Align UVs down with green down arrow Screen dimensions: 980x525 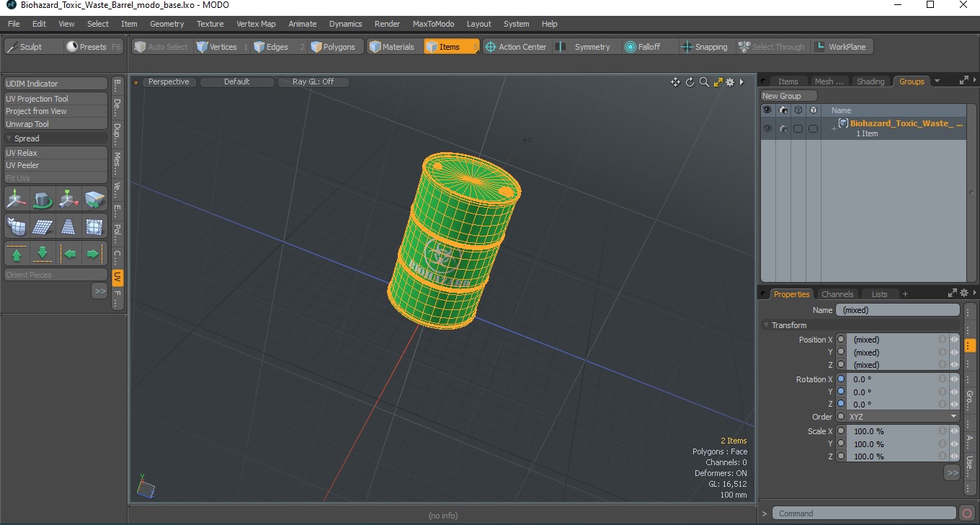43,254
